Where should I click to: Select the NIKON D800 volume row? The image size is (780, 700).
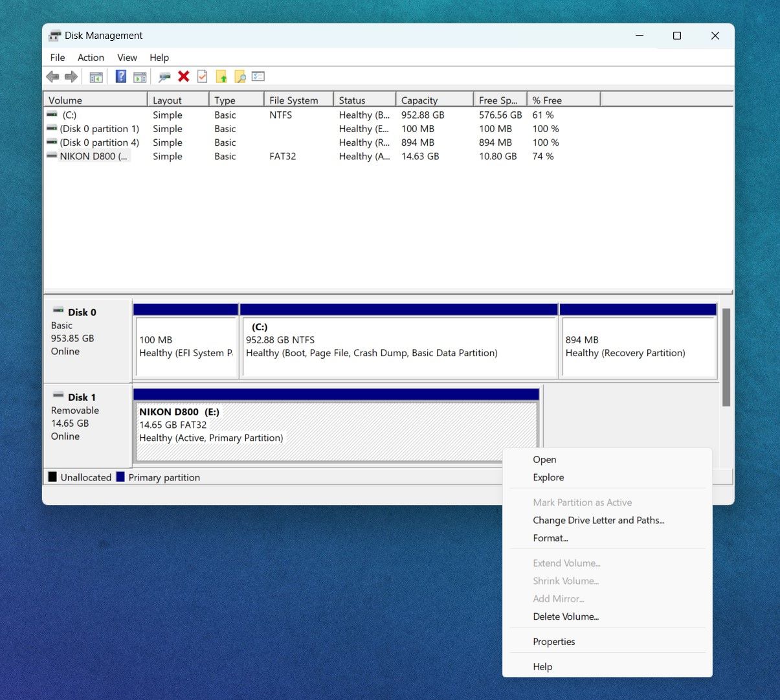click(93, 156)
